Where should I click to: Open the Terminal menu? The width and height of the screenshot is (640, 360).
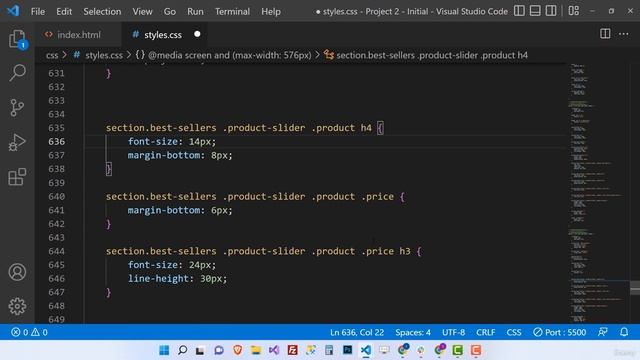[x=232, y=11]
